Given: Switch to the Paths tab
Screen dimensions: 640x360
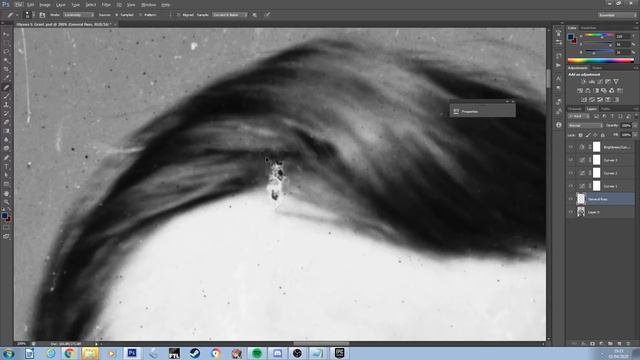Looking at the screenshot, I should click(606, 109).
